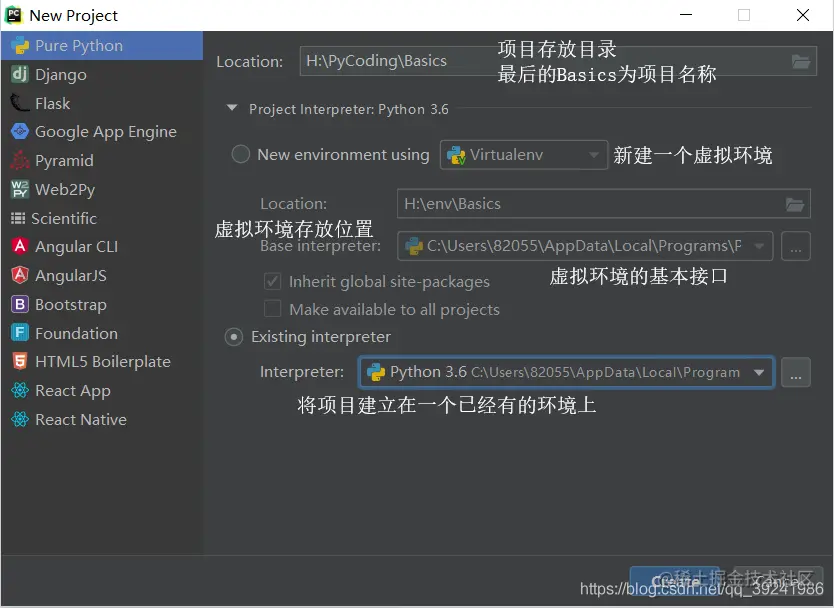Click the folder icon beside project Location
This screenshot has width=834, height=608.
[801, 61]
